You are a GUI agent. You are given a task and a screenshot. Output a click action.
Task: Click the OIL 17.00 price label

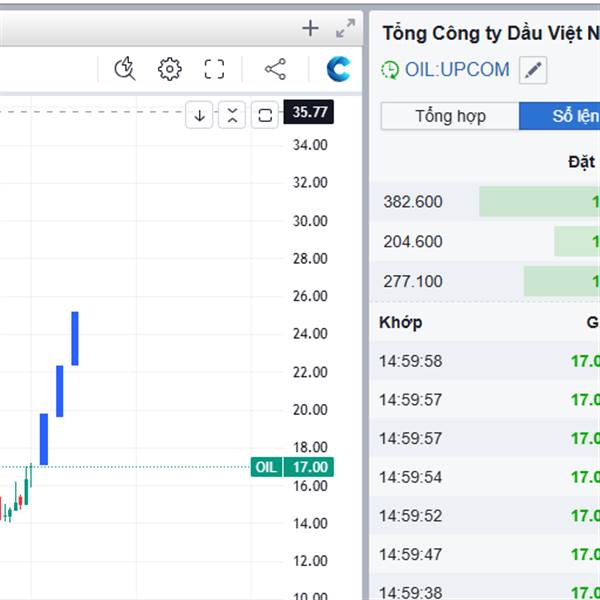[292, 467]
